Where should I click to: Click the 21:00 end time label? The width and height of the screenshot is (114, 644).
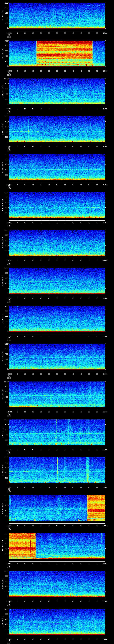point(105,260)
